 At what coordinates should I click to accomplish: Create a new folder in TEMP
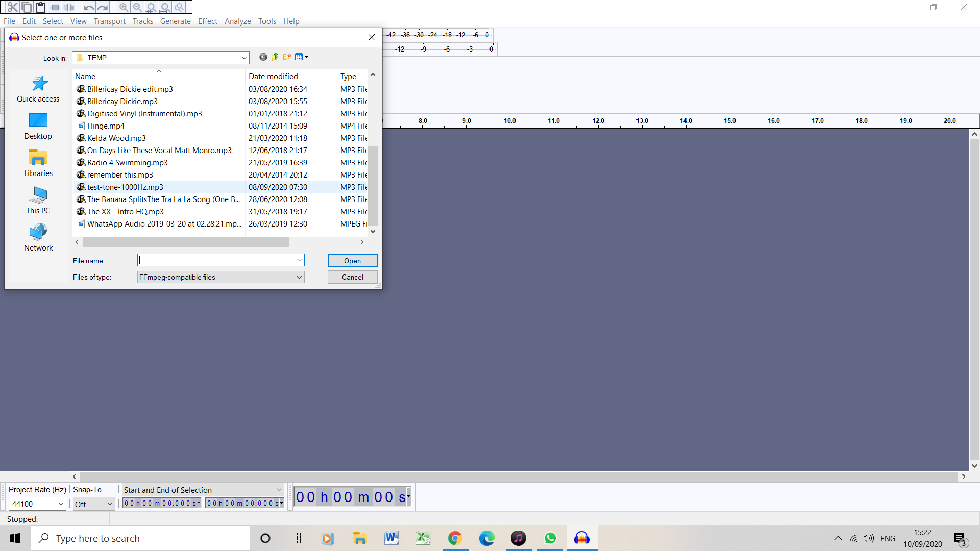(287, 57)
